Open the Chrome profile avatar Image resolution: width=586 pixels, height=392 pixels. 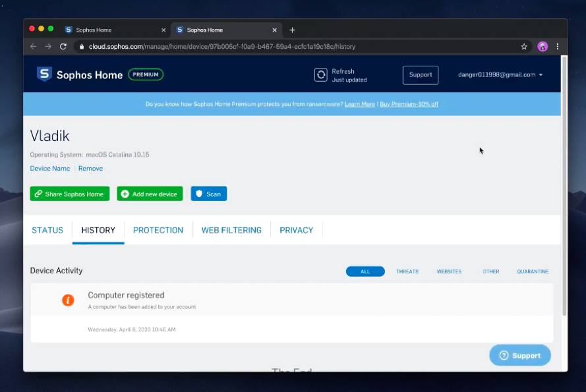[542, 46]
